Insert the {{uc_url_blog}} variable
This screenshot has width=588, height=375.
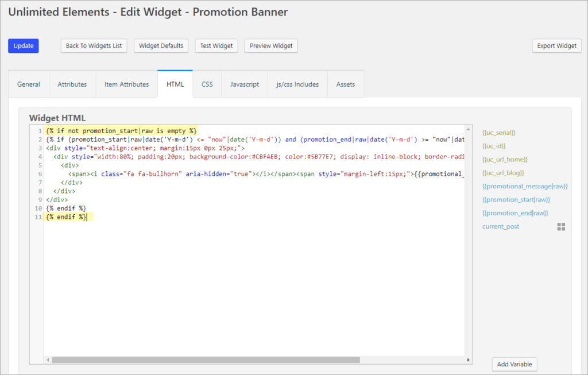click(503, 173)
